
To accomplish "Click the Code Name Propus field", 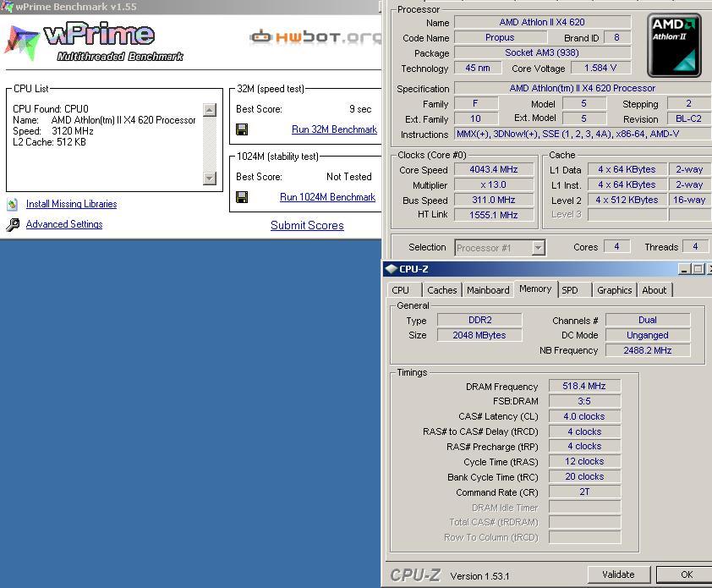I will (500, 38).
